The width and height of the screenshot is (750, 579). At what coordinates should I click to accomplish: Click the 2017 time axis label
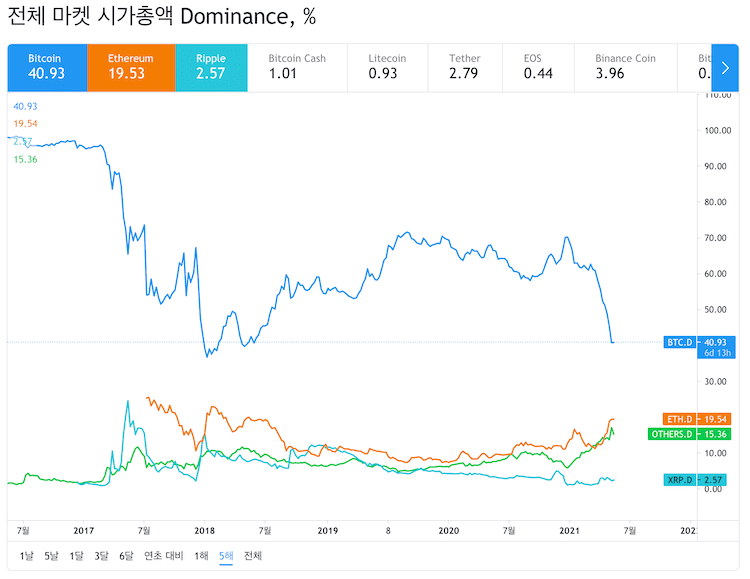[84, 530]
